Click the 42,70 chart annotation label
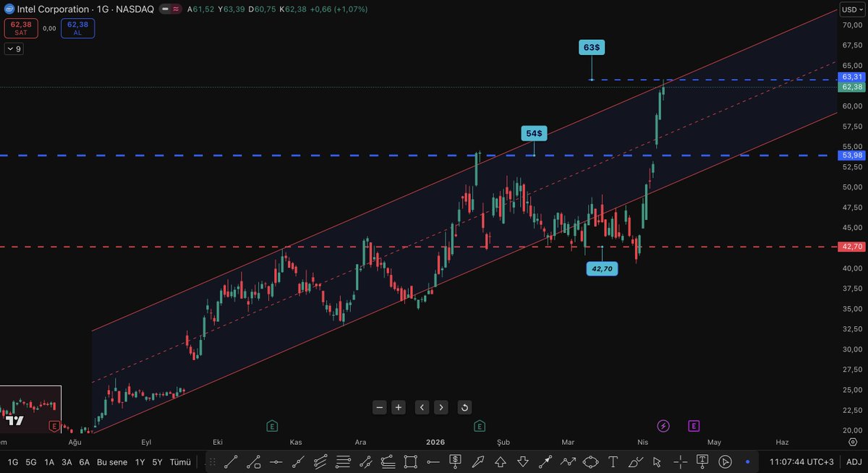This screenshot has height=473, width=868. 602,269
